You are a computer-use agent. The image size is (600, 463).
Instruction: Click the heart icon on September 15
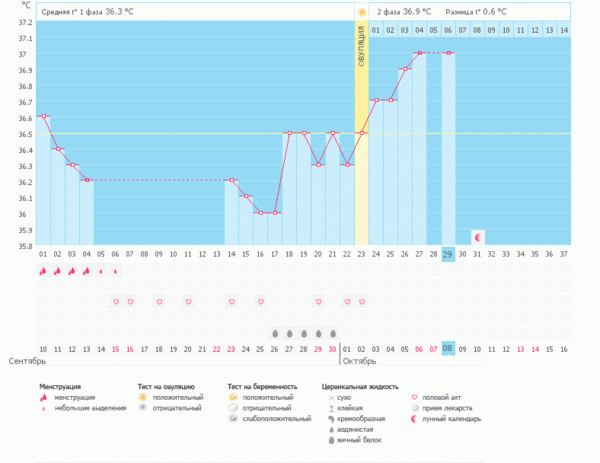tap(115, 301)
